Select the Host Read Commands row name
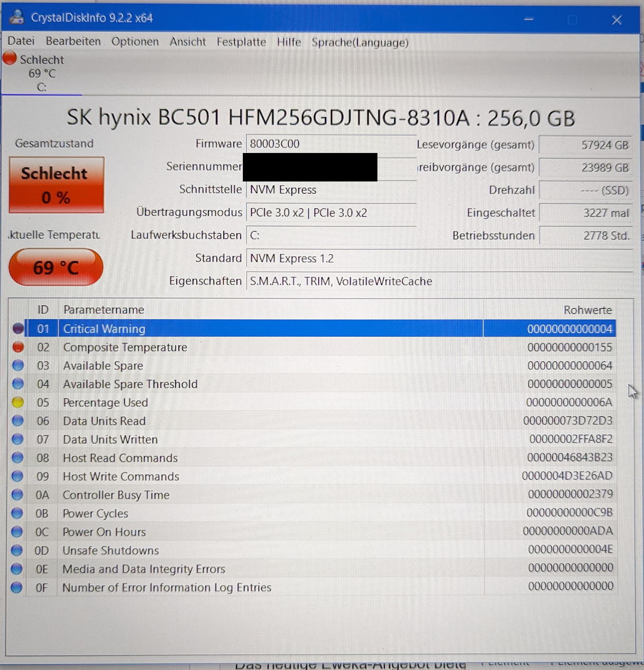The height and width of the screenshot is (670, 644). pos(120,458)
